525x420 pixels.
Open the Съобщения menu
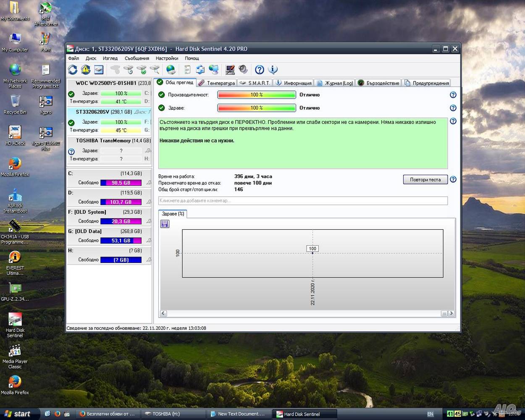(137, 58)
